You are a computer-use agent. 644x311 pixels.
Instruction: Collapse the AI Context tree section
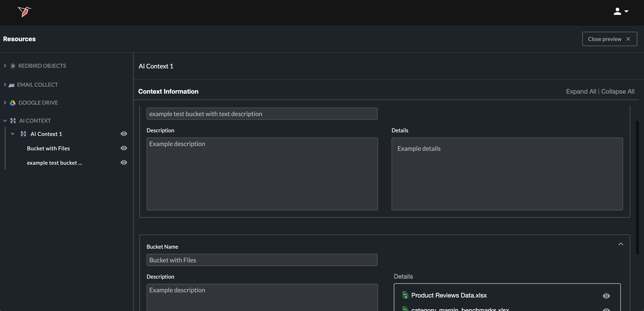5,121
